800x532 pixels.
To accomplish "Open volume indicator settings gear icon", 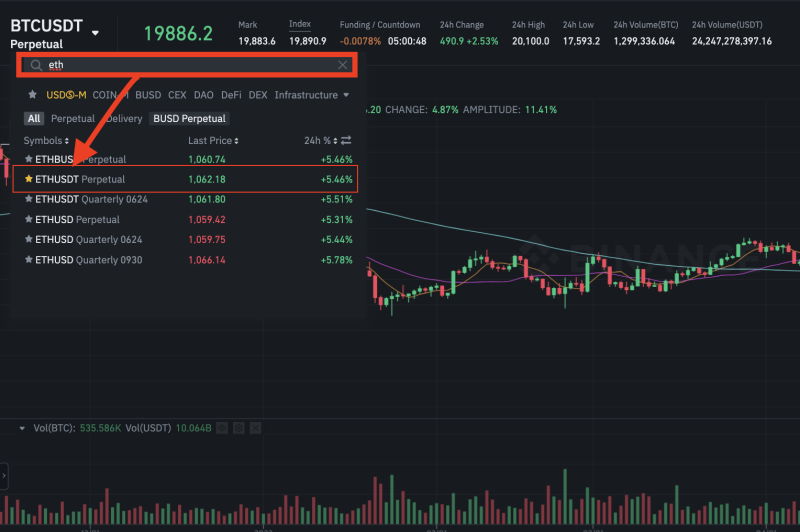I will pos(239,428).
